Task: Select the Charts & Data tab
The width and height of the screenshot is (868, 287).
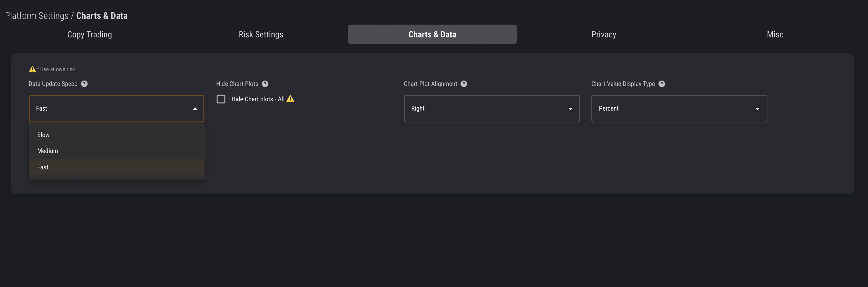Action: [x=432, y=35]
